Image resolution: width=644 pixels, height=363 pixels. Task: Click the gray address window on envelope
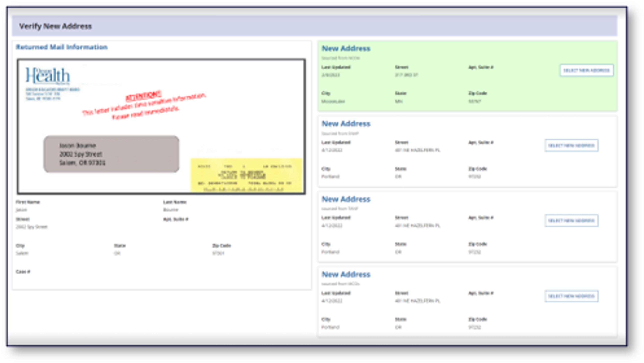click(111, 154)
